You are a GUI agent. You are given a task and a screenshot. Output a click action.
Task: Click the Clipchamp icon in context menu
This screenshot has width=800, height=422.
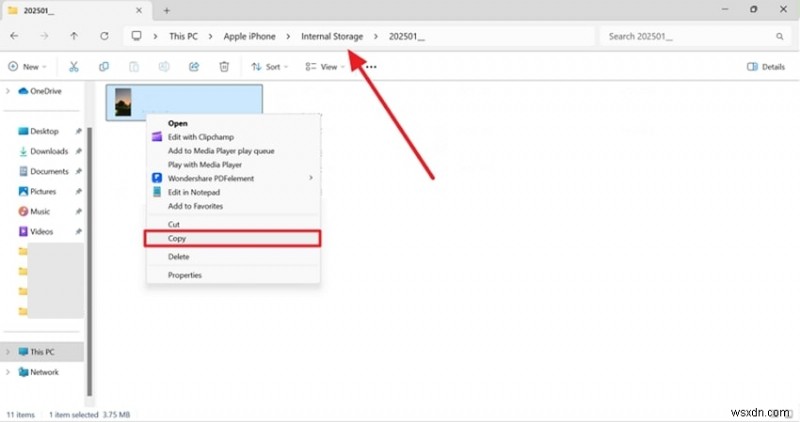[157, 137]
